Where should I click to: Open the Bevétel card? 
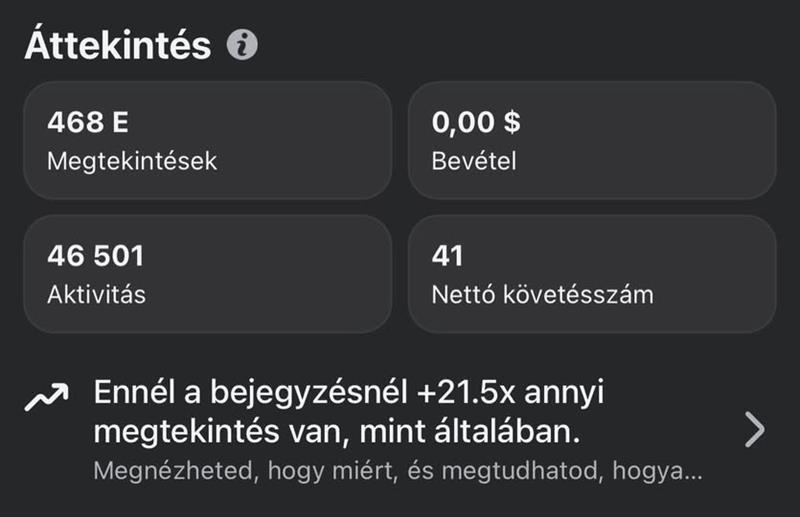tap(591, 140)
